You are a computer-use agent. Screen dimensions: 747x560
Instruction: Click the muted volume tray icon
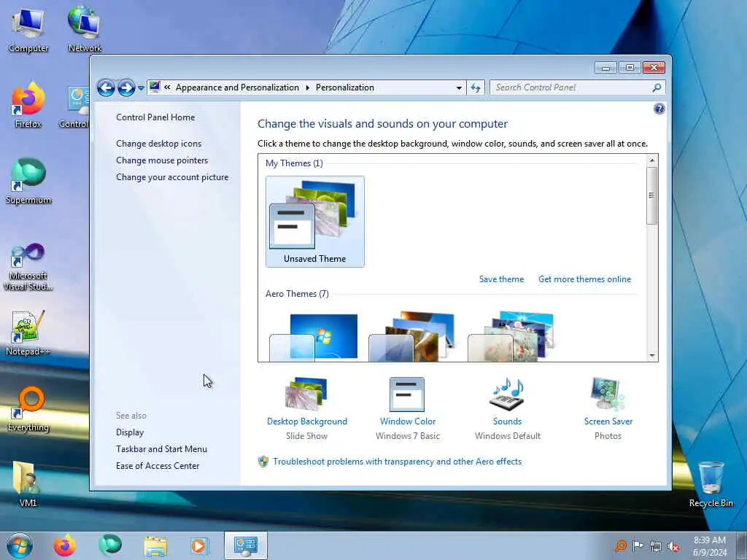click(673, 546)
